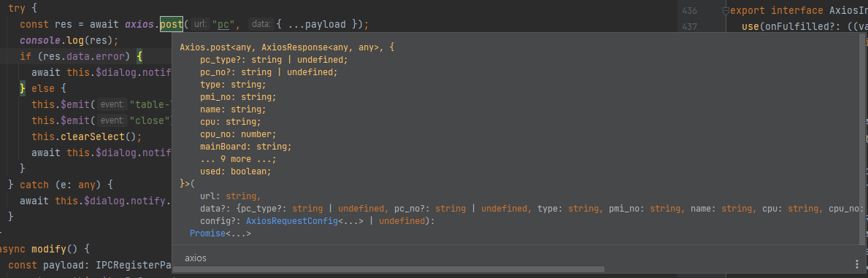Select the axios module label in popup footer
This screenshot has height=278, width=868.
196,258
